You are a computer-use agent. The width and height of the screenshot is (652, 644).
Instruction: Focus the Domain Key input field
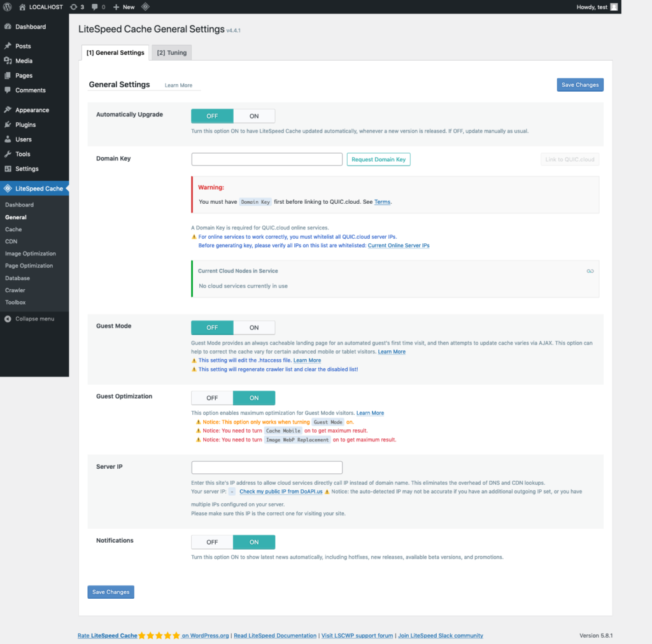point(267,159)
